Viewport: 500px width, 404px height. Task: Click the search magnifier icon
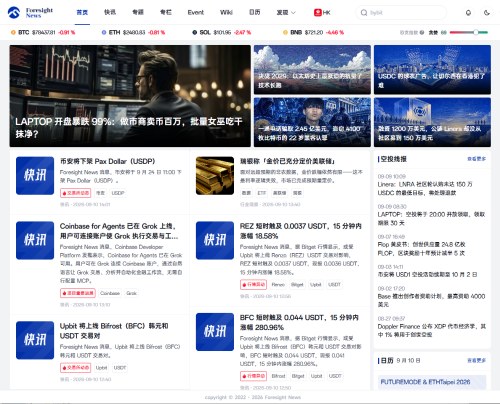click(364, 13)
